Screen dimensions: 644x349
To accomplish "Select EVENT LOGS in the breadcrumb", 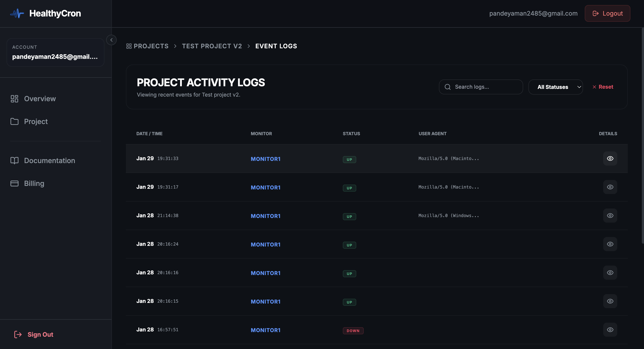I will (276, 46).
